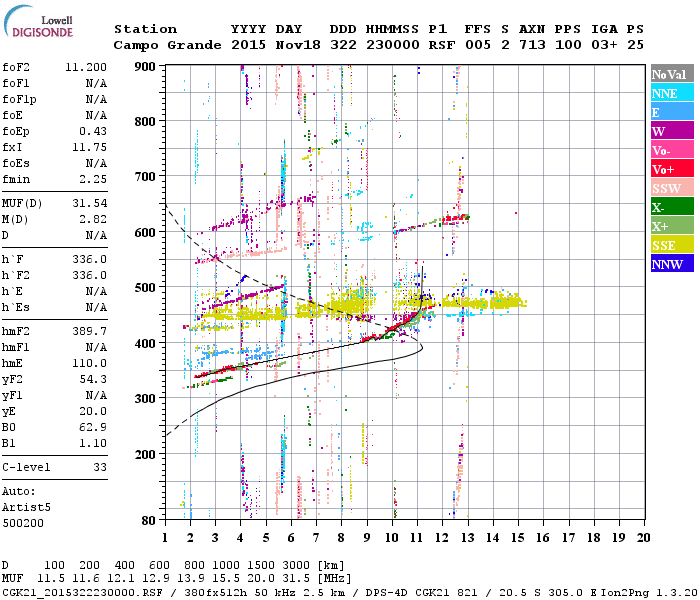The width and height of the screenshot is (700, 600).
Task: Click the yE value 20.0
Action: tap(93, 412)
